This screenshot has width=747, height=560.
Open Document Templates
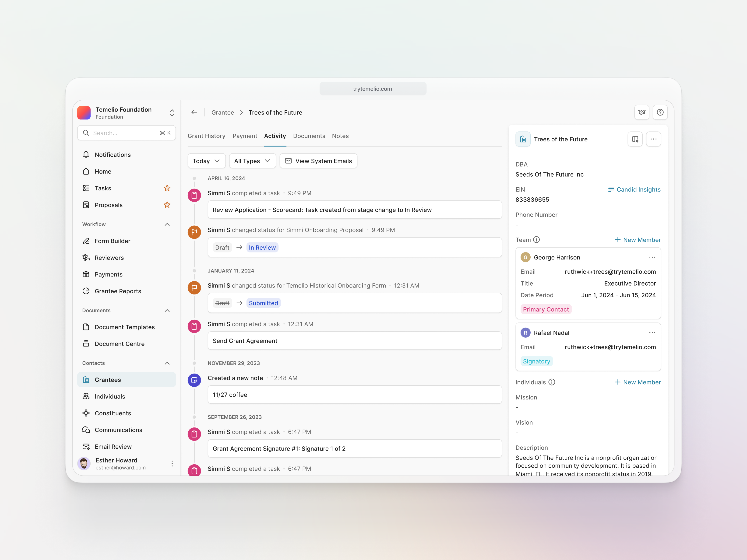pos(126,327)
